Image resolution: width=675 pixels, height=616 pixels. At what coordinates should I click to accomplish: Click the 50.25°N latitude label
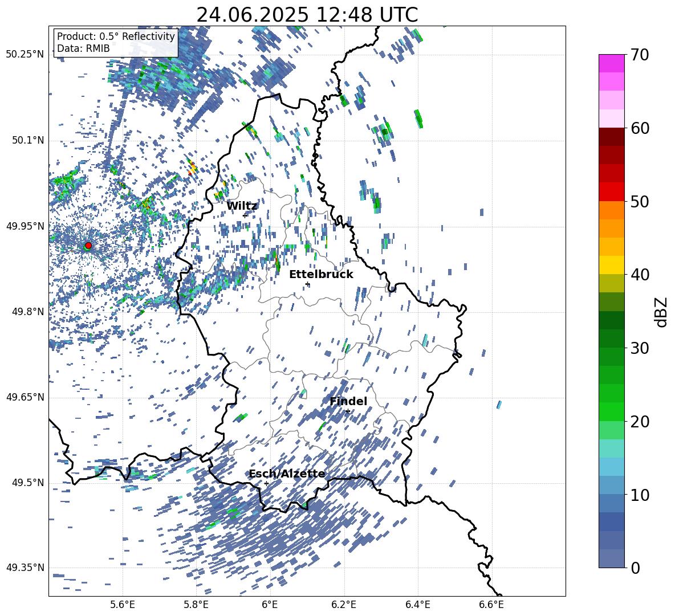[x=25, y=55]
